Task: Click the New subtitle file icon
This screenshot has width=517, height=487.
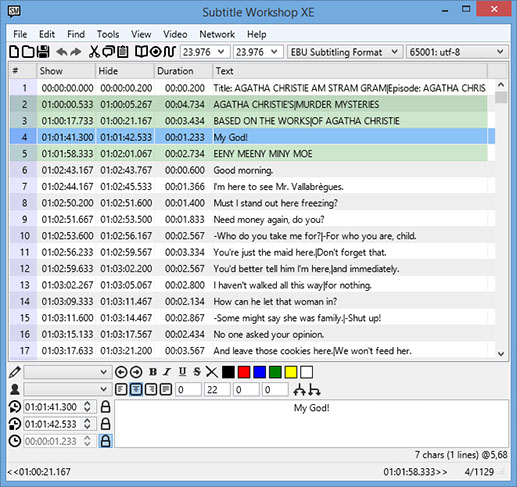Action: coord(14,52)
